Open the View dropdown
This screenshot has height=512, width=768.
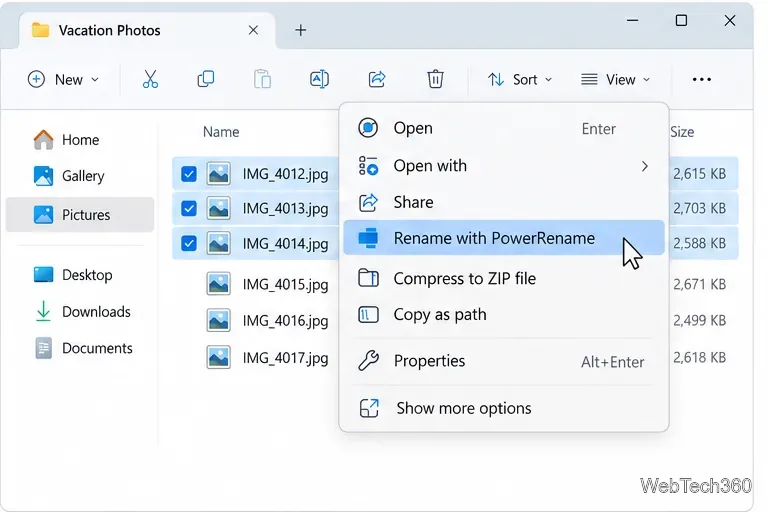[616, 79]
